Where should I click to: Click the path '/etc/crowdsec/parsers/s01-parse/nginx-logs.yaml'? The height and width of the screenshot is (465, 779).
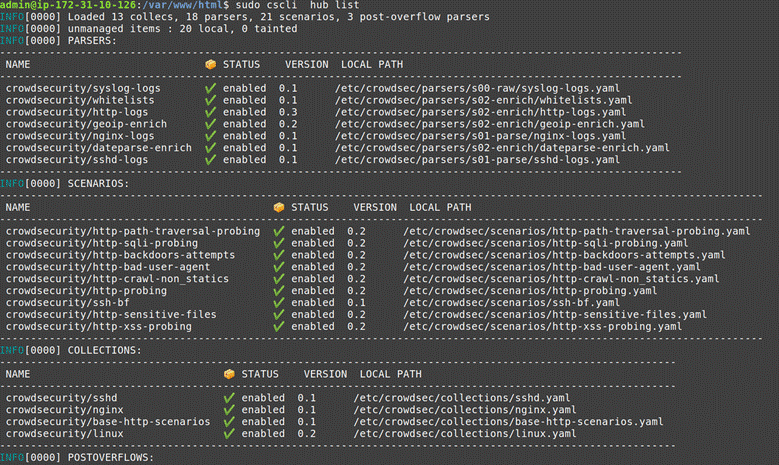(x=480, y=136)
